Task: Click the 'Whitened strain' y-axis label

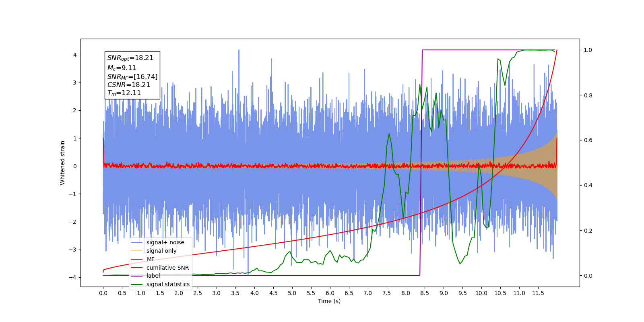Action: coord(63,163)
